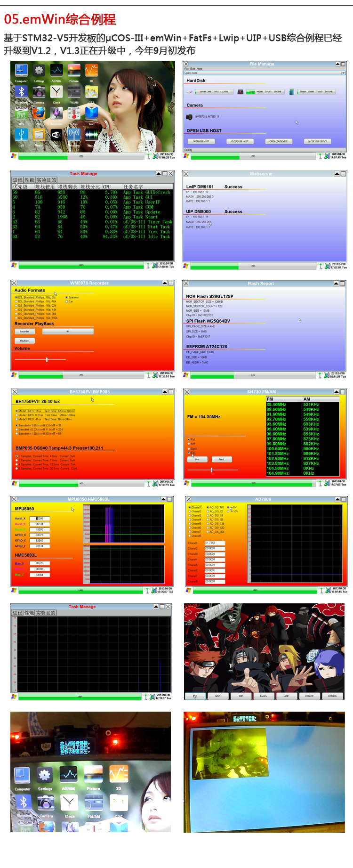Image resolution: width=353 pixels, height=868 pixels.
Task: Select Speaker output in WM8978 Recorder
Action: click(x=67, y=297)
